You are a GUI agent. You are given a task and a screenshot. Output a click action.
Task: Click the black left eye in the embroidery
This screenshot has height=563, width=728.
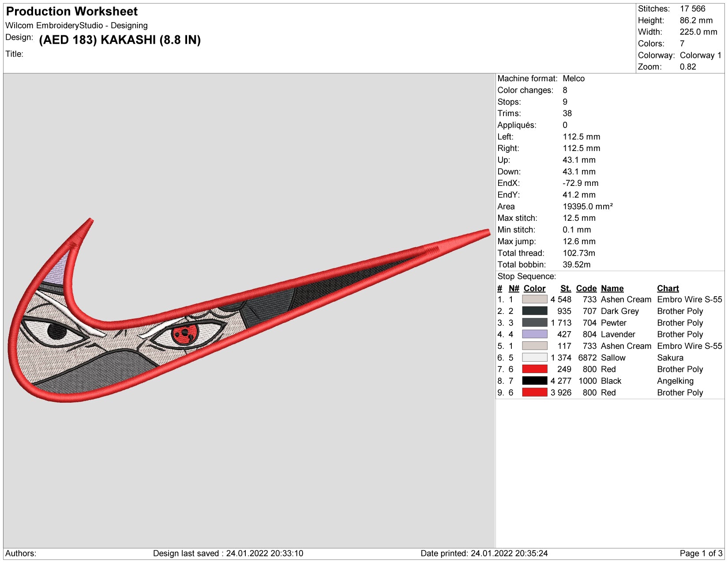56,331
